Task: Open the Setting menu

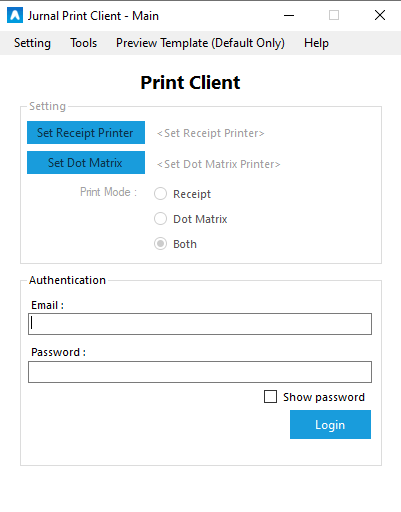Action: pyautogui.click(x=32, y=43)
